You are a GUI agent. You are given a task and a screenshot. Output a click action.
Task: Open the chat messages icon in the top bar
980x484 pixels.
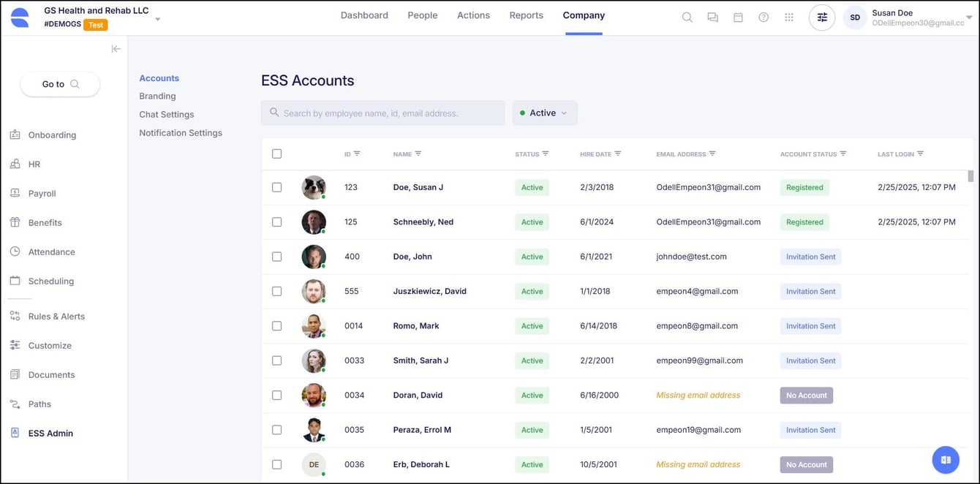click(712, 16)
